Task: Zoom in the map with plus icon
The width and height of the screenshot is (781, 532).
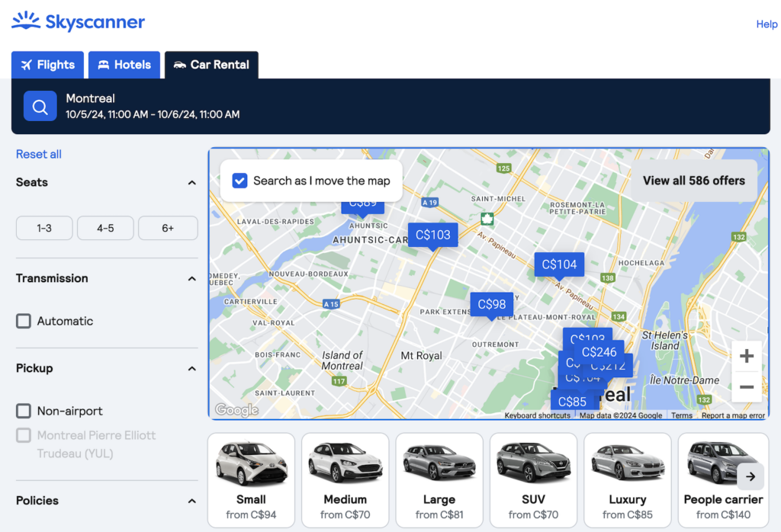Action: click(746, 356)
